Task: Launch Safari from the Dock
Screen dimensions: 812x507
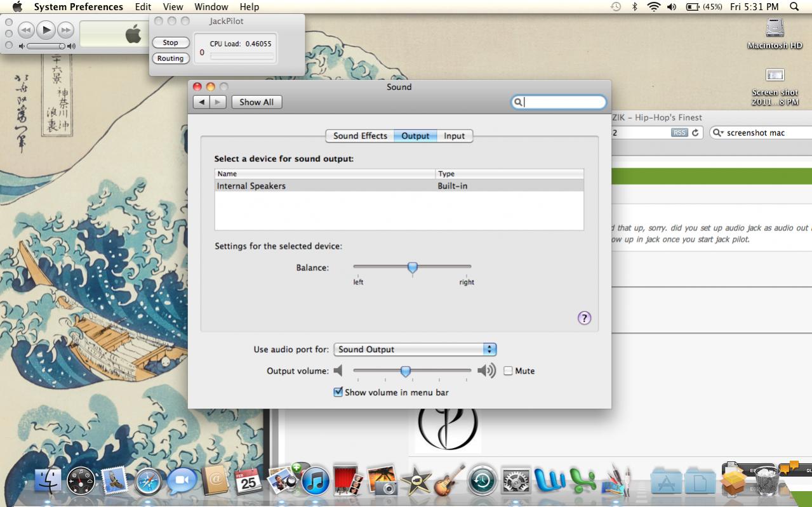Action: click(x=149, y=482)
